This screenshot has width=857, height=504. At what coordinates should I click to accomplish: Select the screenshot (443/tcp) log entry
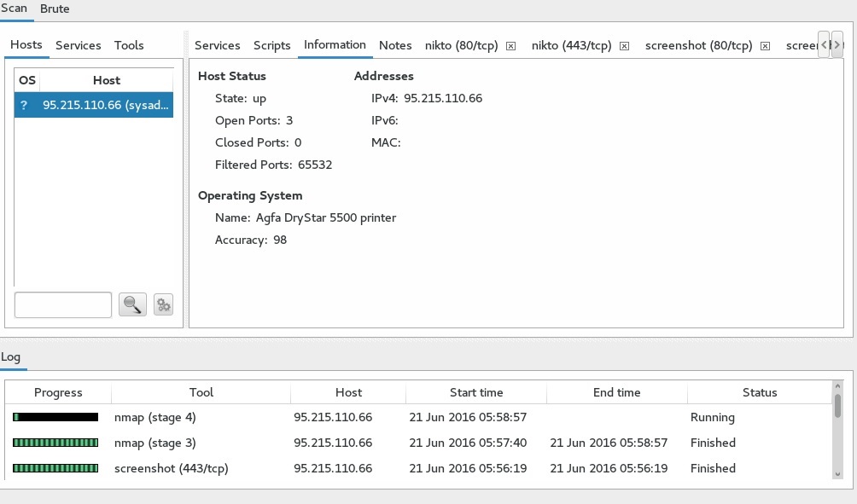pyautogui.click(x=418, y=468)
